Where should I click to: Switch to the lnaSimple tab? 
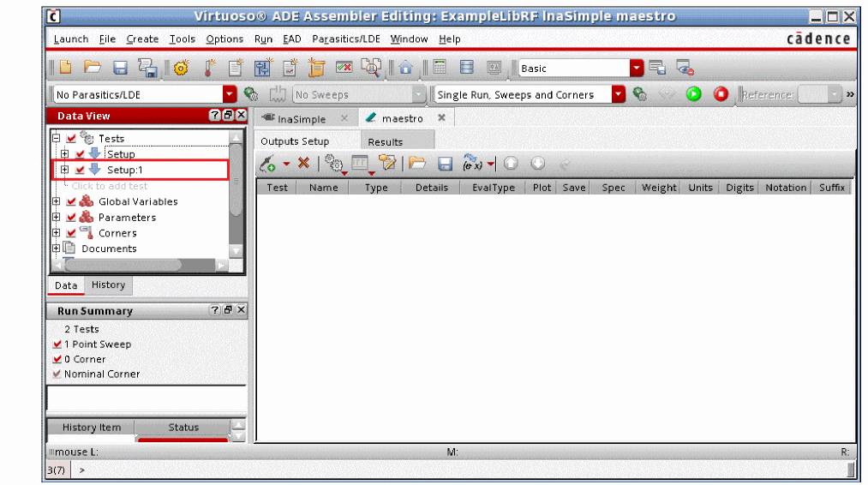(302, 118)
